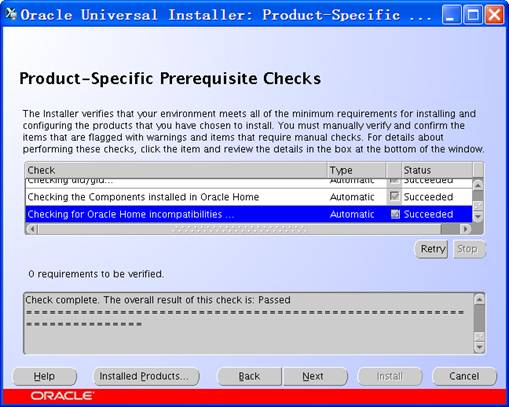The image size is (509, 407).
Task: Click up arrow of result text scrollbar
Action: coord(479,299)
